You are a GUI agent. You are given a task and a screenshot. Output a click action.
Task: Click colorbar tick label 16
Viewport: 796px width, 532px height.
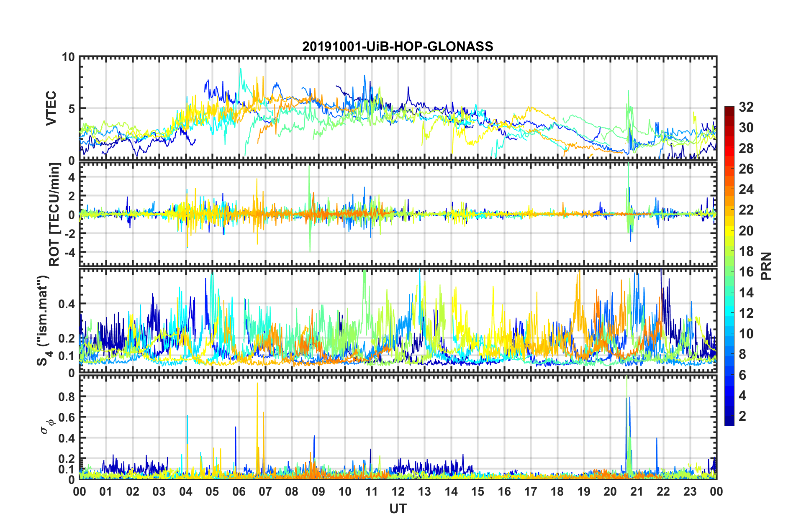[746, 272]
